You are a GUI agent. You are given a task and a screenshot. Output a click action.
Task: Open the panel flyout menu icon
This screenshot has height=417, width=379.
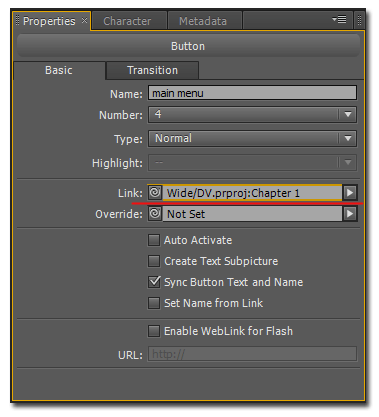coord(339,20)
